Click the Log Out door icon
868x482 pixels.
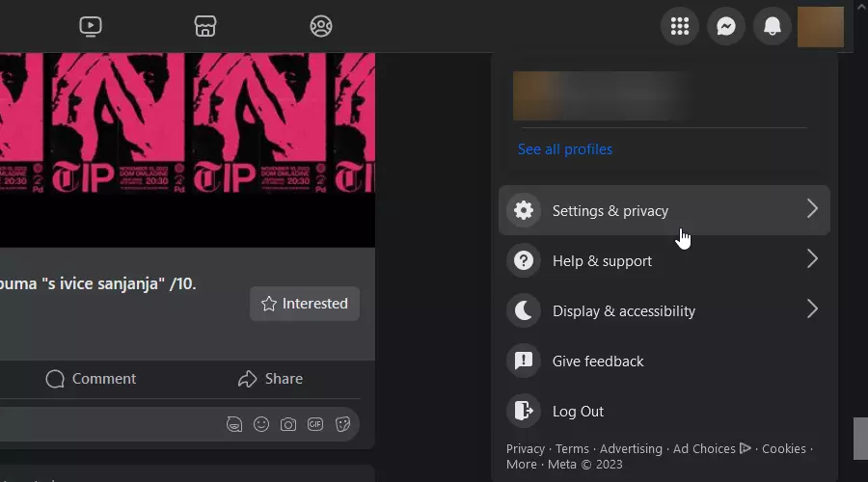coord(523,412)
